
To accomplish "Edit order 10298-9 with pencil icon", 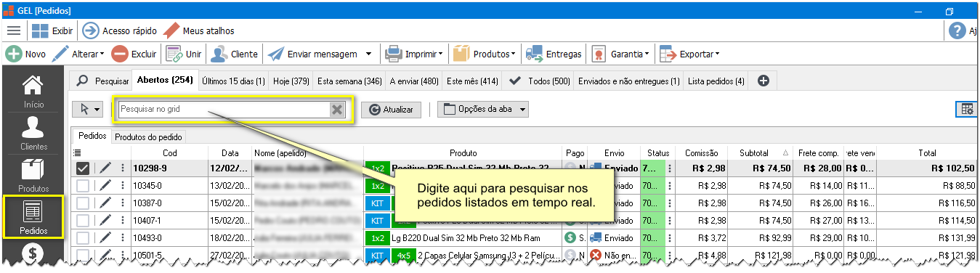I will coord(105,168).
